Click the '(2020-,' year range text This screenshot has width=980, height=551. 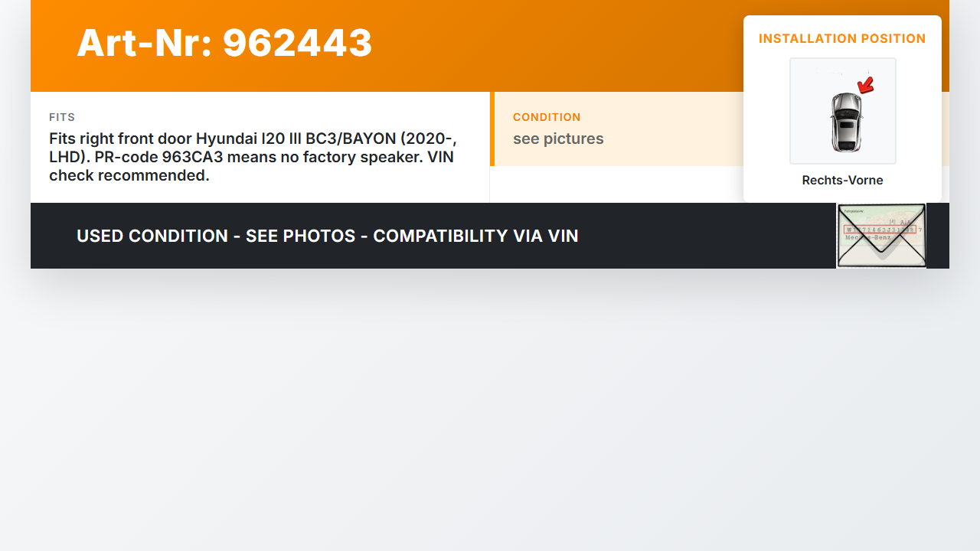pos(428,139)
